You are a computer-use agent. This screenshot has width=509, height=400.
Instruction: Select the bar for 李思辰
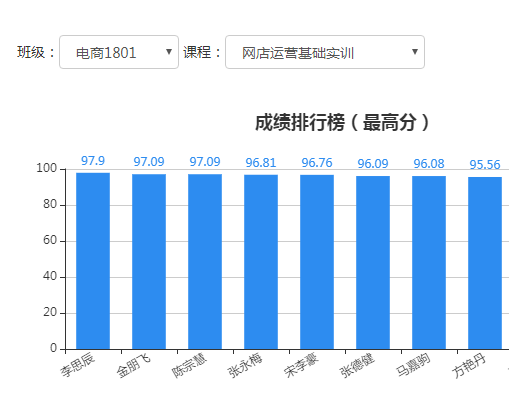[93, 261]
